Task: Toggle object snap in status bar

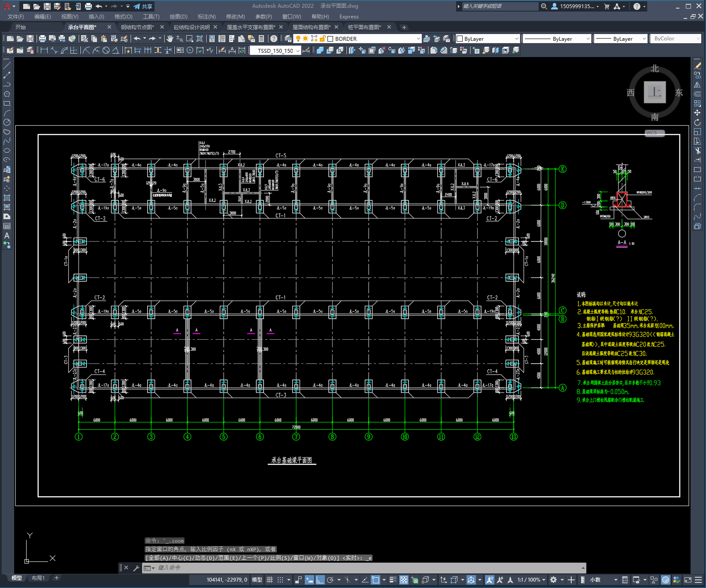Action: pos(376,580)
